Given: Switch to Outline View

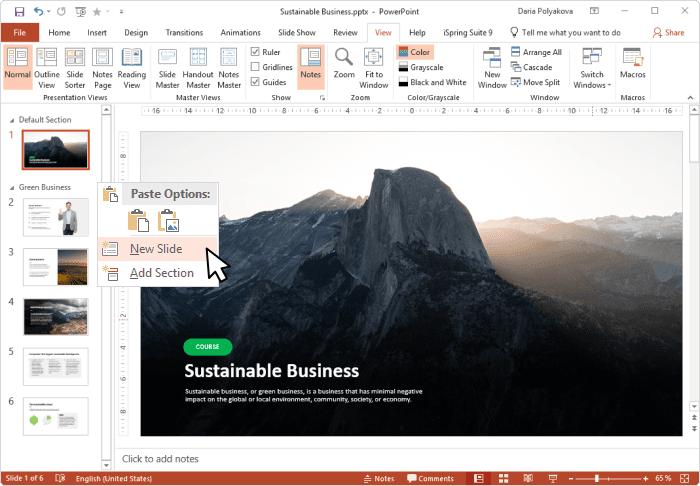Looking at the screenshot, I should click(x=46, y=68).
